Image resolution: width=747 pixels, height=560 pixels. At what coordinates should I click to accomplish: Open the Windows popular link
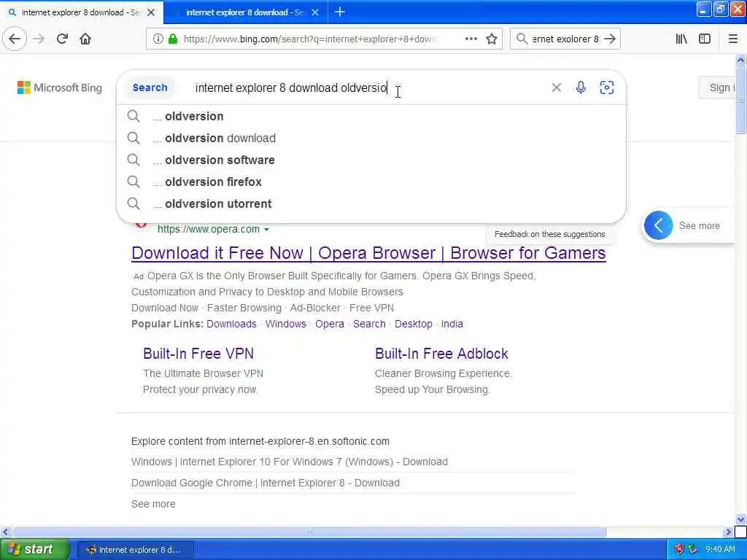point(286,324)
